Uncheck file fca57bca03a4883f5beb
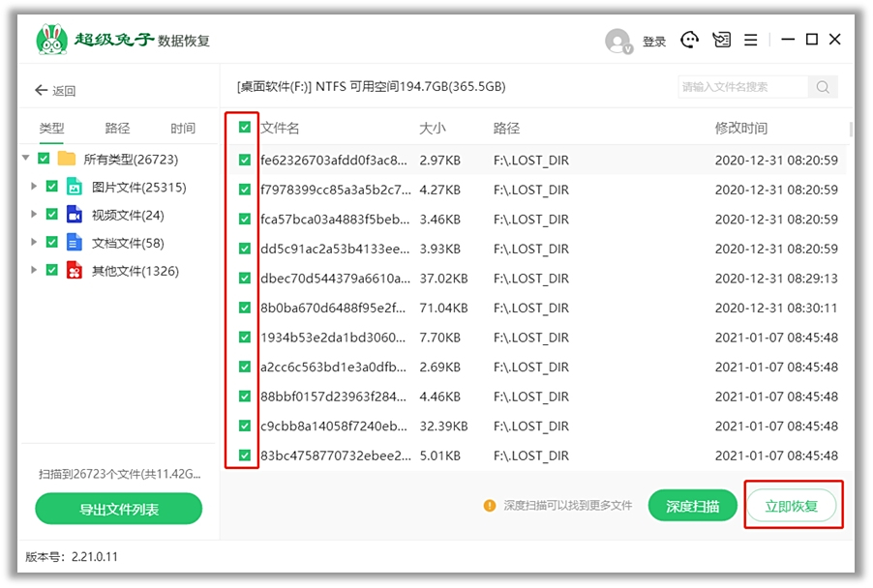This screenshot has width=873, height=588. pyautogui.click(x=245, y=220)
